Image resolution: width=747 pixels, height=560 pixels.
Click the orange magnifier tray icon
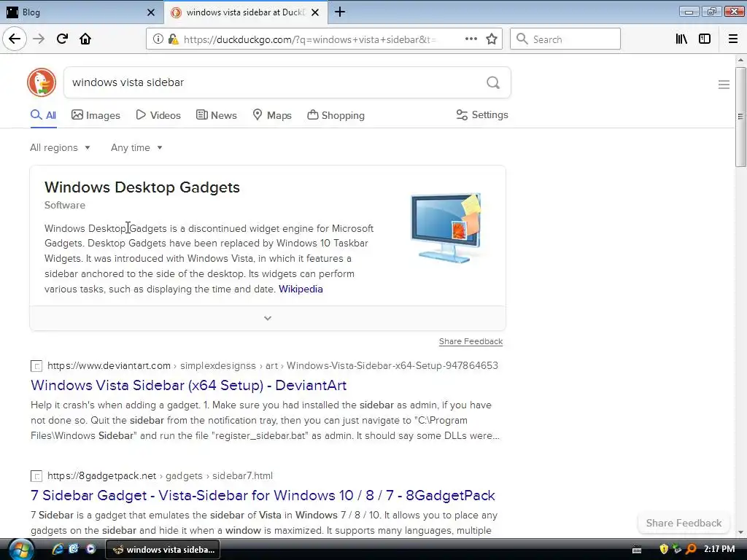691,549
